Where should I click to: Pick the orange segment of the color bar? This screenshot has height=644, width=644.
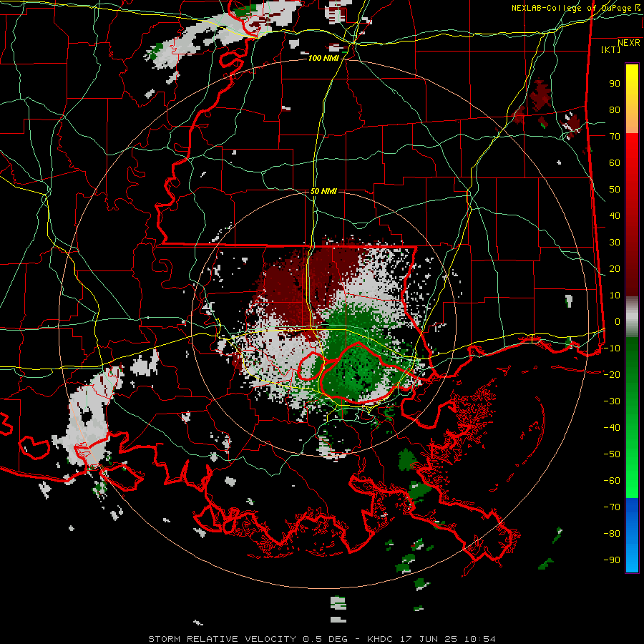click(632, 122)
